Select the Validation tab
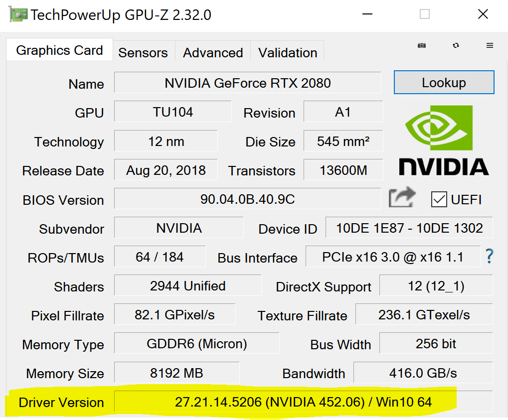Image resolution: width=508 pixels, height=420 pixels. point(288,52)
